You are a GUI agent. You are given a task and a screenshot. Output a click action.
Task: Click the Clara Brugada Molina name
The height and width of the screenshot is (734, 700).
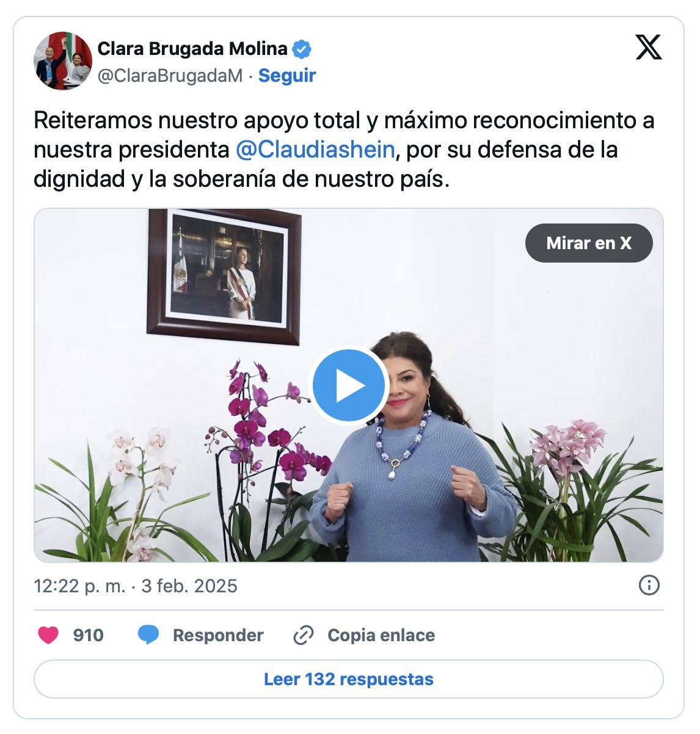point(192,48)
